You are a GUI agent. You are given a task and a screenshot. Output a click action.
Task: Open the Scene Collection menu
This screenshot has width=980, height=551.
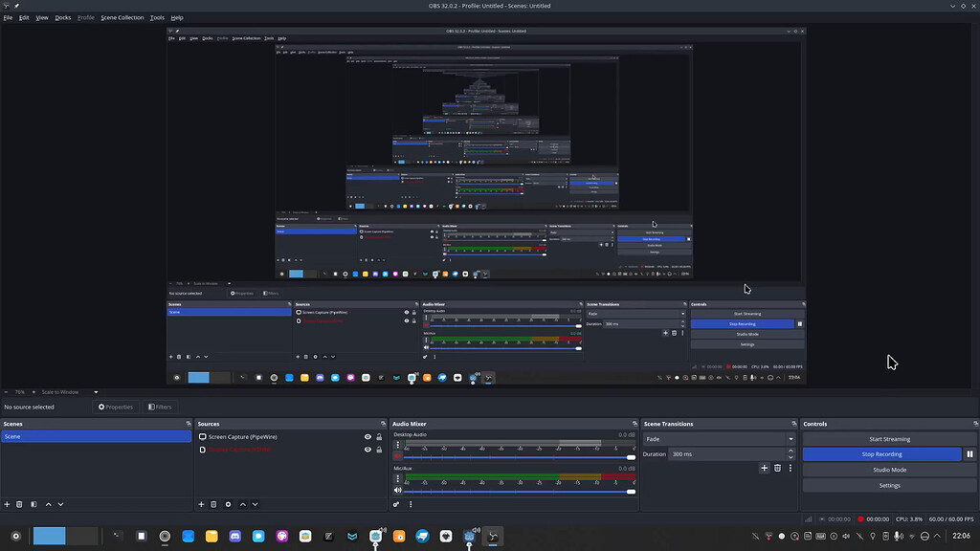tap(122, 17)
